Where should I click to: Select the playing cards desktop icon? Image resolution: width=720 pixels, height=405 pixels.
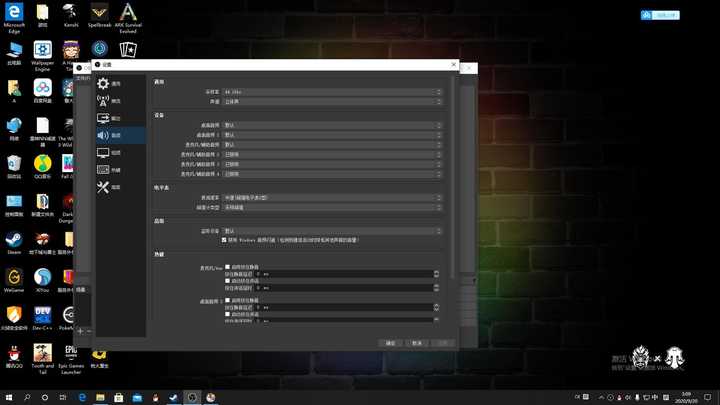click(x=128, y=49)
